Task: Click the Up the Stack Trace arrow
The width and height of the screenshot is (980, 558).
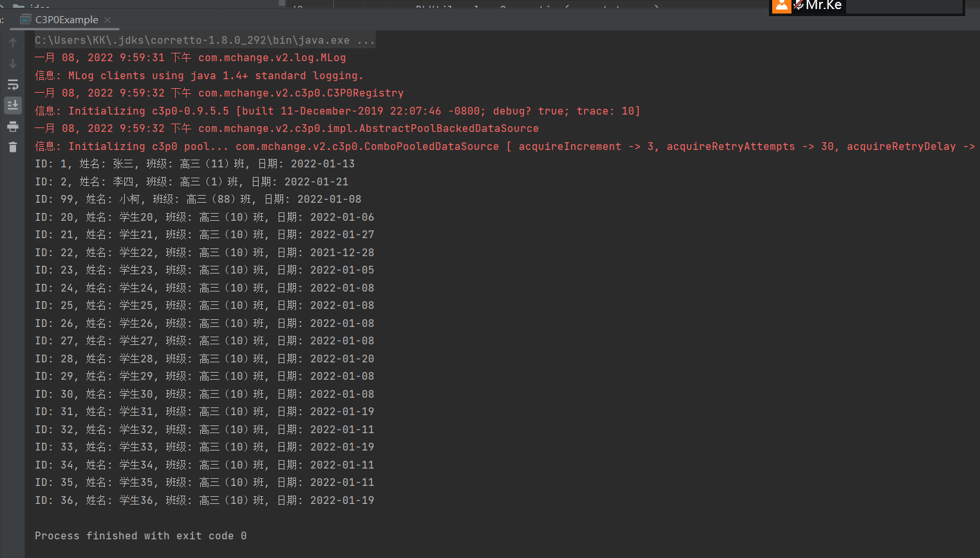Action: (13, 42)
